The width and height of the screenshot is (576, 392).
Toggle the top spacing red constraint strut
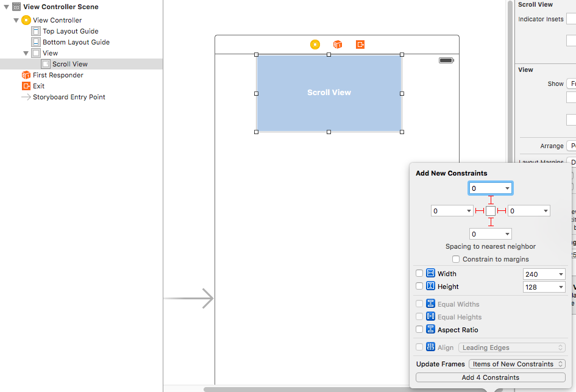[491, 200]
